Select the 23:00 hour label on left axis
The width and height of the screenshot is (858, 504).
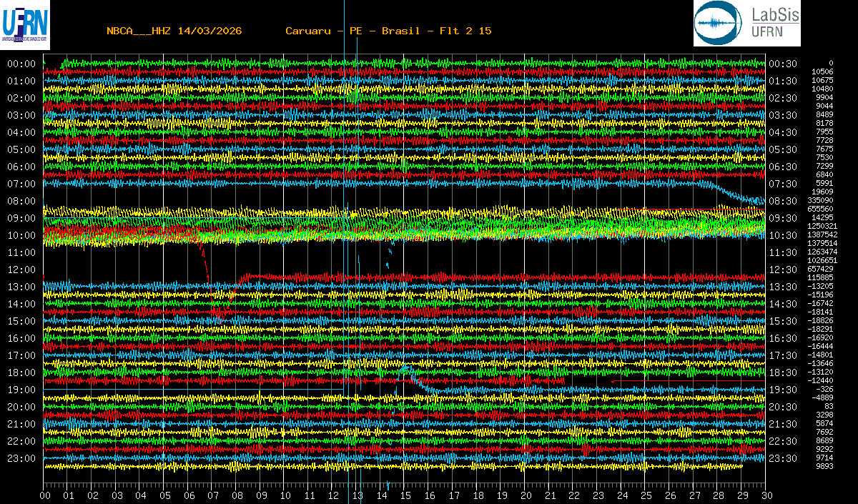click(x=21, y=458)
